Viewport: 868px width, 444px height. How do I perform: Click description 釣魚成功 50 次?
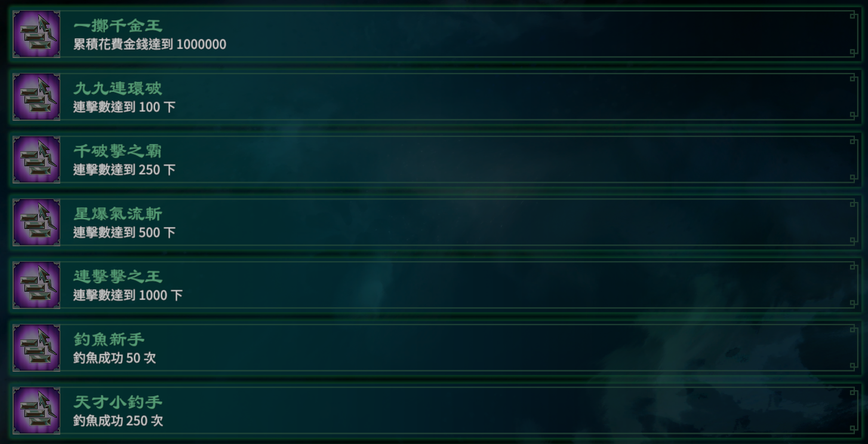pyautogui.click(x=115, y=359)
